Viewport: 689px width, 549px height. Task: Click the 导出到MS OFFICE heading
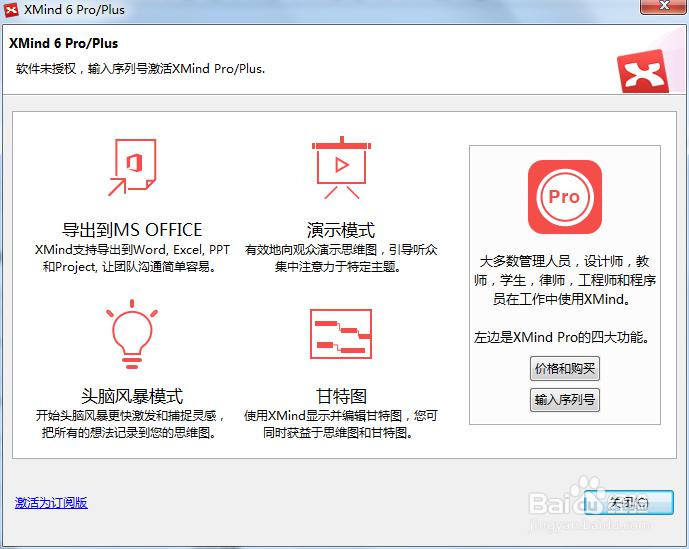[132, 230]
